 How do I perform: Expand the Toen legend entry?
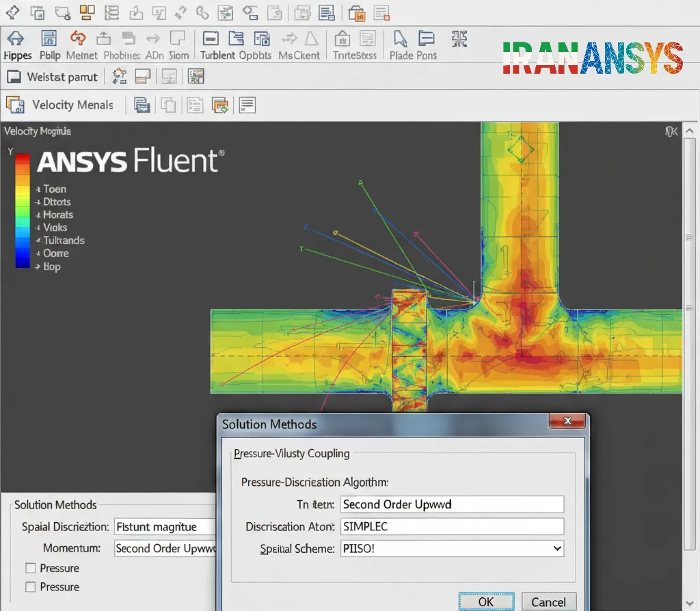click(x=38, y=190)
